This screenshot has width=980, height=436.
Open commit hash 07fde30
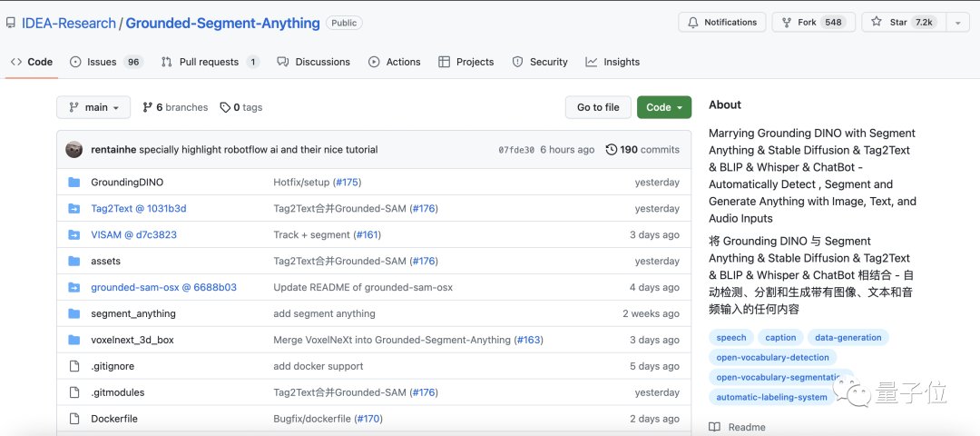[x=516, y=150]
